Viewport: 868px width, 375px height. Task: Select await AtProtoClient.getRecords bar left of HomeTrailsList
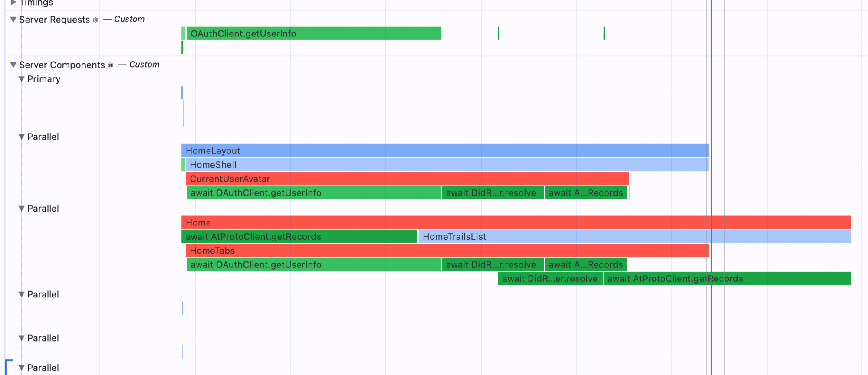click(x=299, y=236)
